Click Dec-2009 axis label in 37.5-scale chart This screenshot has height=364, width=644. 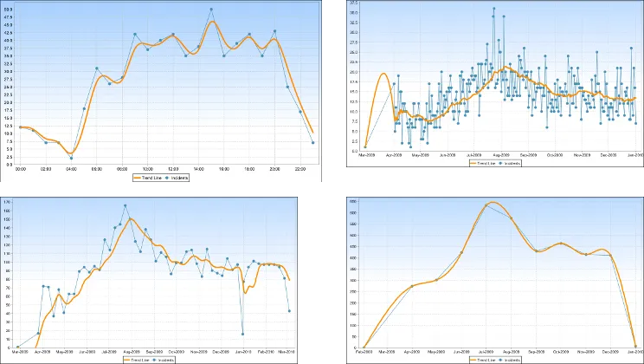(609, 155)
